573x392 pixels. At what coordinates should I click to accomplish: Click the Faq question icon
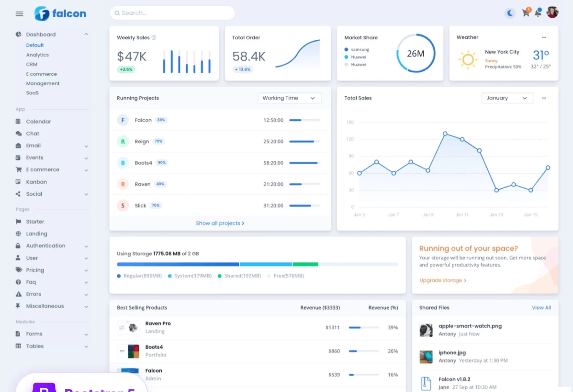coord(18,281)
